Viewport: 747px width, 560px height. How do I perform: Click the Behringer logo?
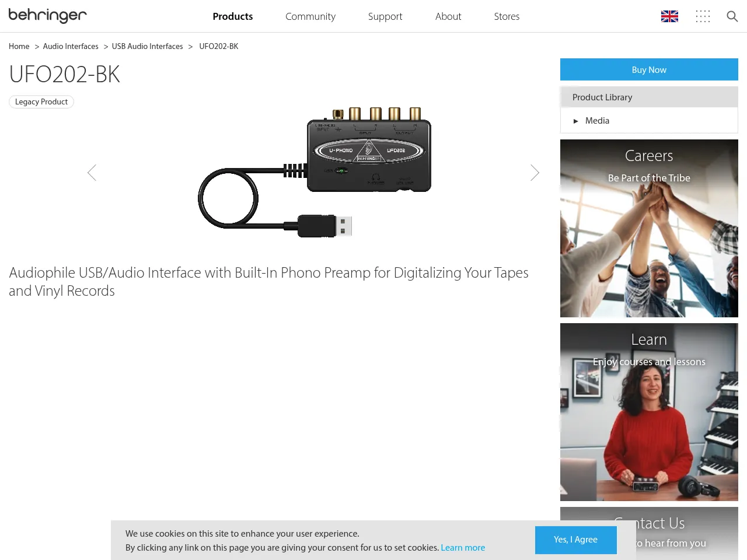click(x=47, y=16)
